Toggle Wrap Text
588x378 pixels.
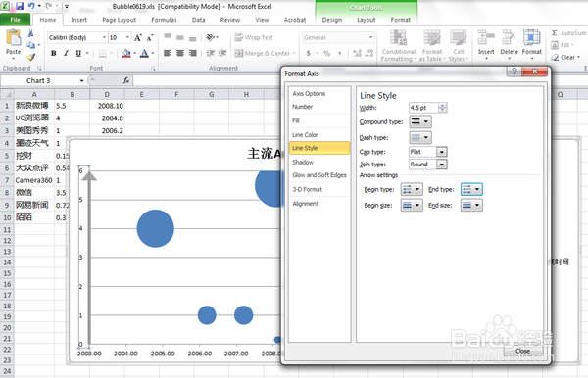point(254,37)
